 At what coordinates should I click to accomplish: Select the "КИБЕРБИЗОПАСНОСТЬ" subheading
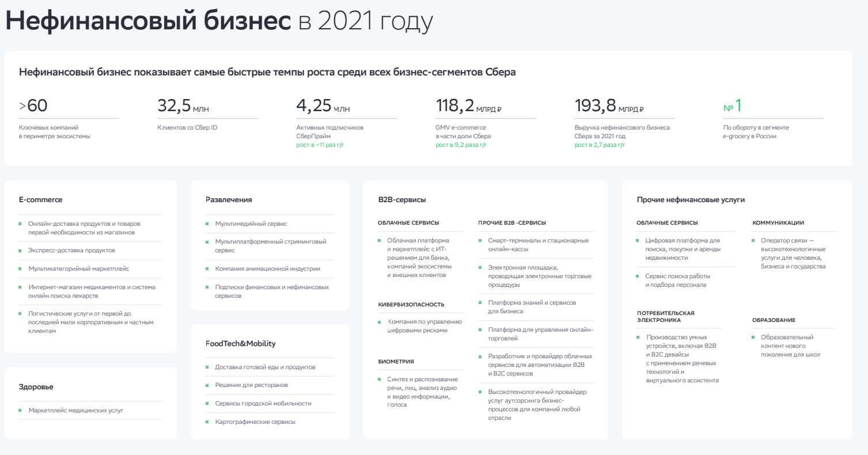coord(411,305)
